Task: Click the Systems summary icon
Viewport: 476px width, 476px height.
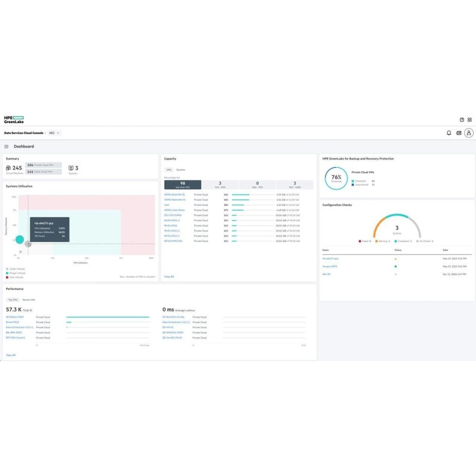Action: coord(71,168)
